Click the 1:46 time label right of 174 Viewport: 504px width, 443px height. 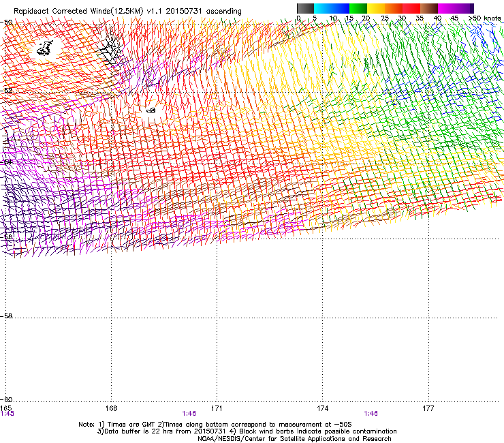371,414
